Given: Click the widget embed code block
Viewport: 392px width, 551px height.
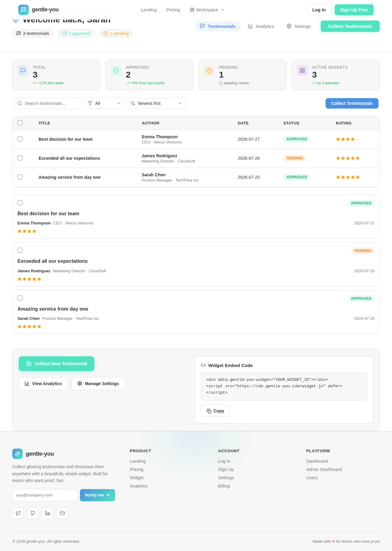Looking at the screenshot, I should click(284, 386).
